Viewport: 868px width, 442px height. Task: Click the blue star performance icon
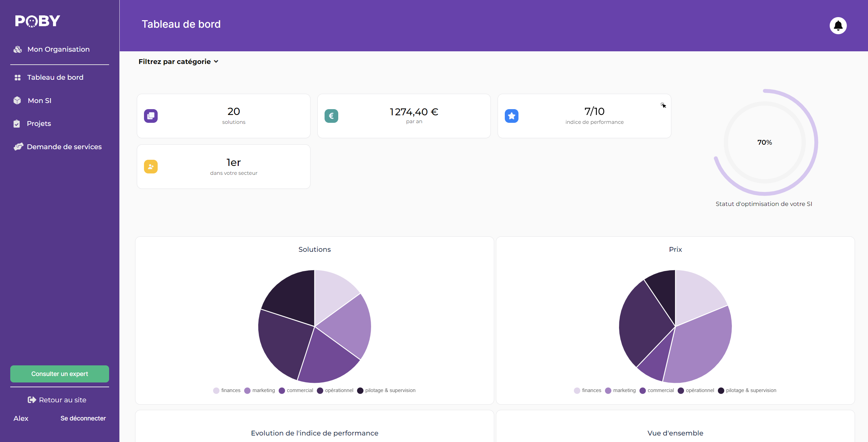click(511, 116)
